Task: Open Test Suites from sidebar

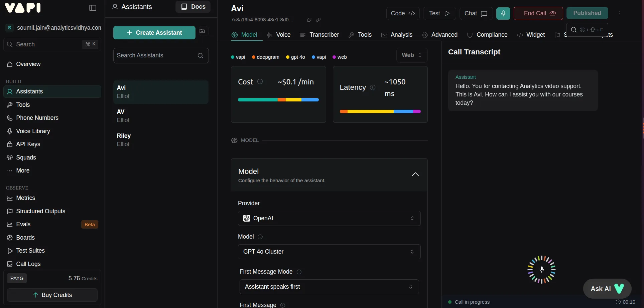Action: point(30,251)
